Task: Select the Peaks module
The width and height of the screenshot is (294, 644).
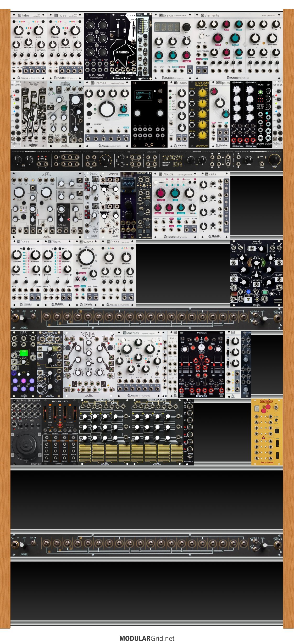Action: point(178,114)
